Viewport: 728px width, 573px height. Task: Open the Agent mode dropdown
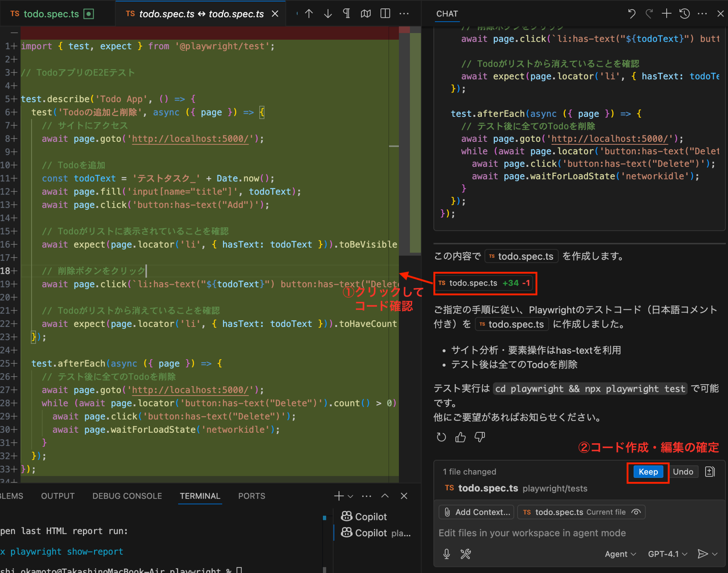[x=620, y=554]
